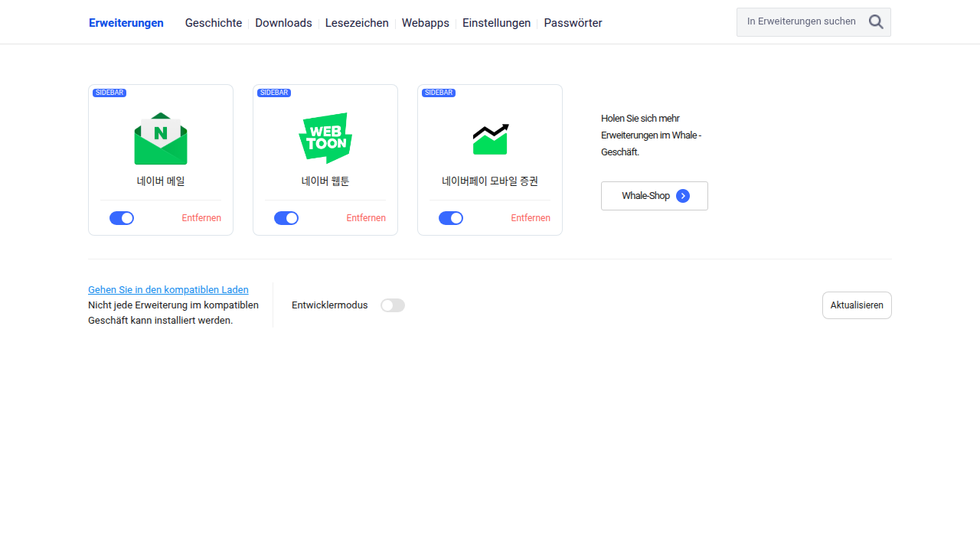Viewport: 980px width, 551px height.
Task: Select the Passwörter tab
Action: click(573, 23)
